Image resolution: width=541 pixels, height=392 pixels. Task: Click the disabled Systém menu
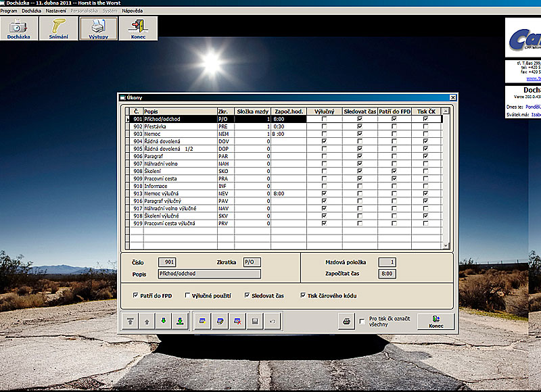(110, 11)
